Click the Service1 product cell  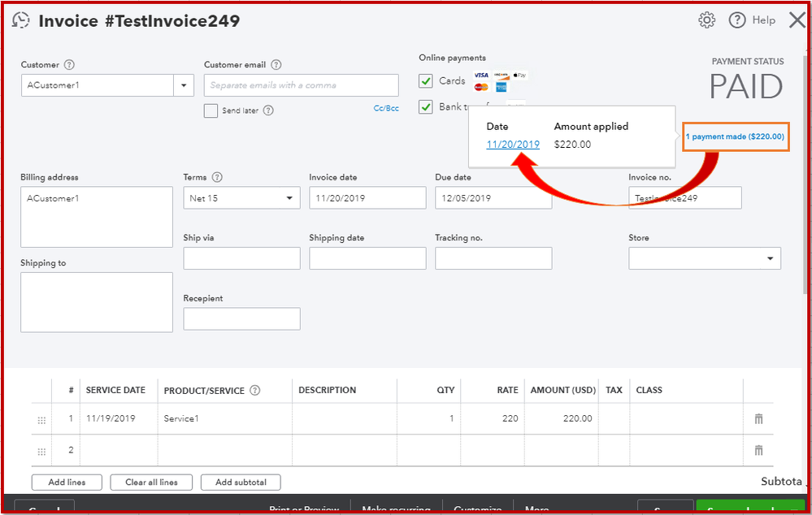pyautogui.click(x=224, y=418)
